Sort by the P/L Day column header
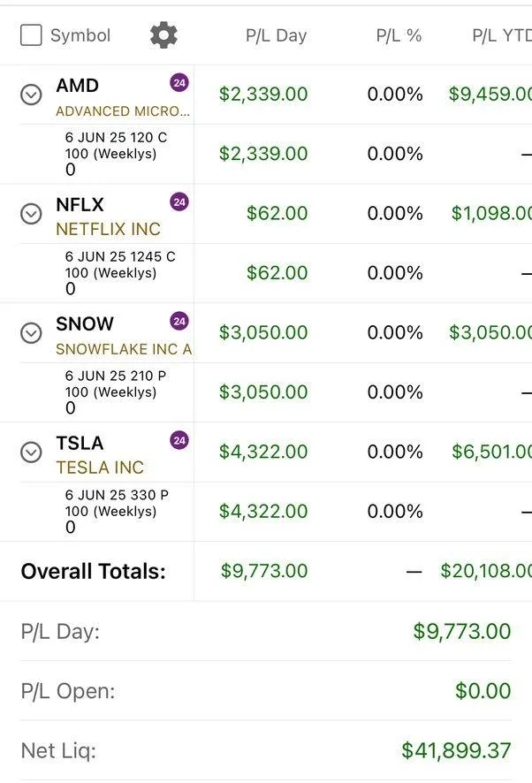 276,36
